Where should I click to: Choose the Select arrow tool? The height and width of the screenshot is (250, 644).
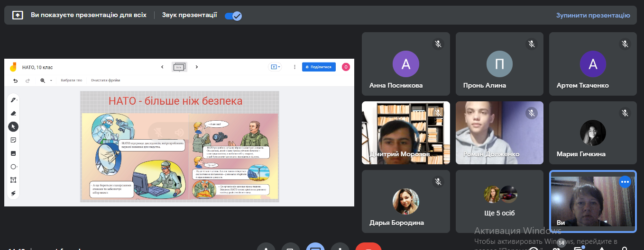[13, 126]
